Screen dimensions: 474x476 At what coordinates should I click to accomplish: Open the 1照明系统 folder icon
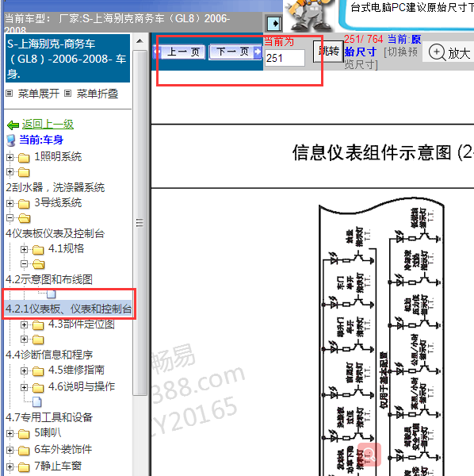[x=24, y=158]
